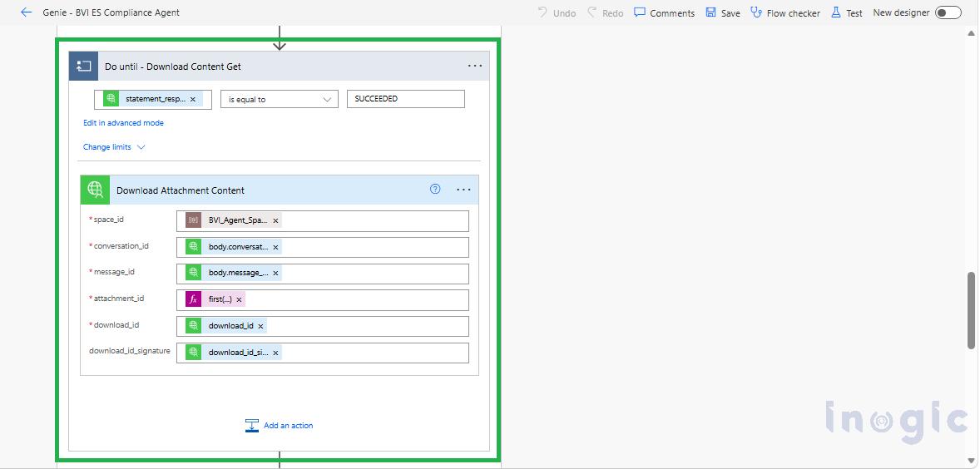Image resolution: width=980 pixels, height=469 pixels.
Task: Select the Download Attachment Content title
Action: tap(181, 190)
